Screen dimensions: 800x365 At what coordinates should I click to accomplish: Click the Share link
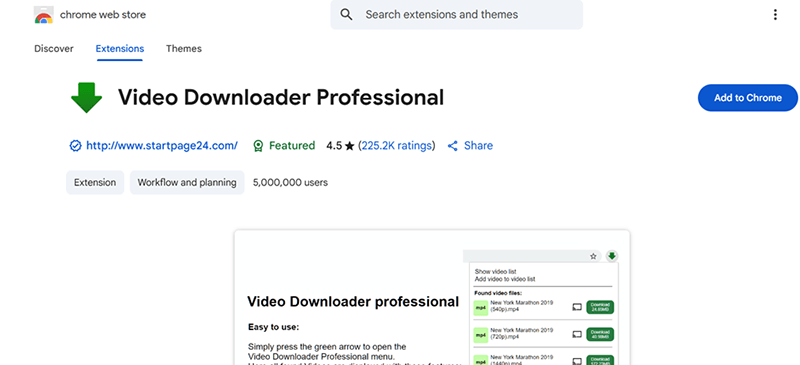pyautogui.click(x=478, y=145)
